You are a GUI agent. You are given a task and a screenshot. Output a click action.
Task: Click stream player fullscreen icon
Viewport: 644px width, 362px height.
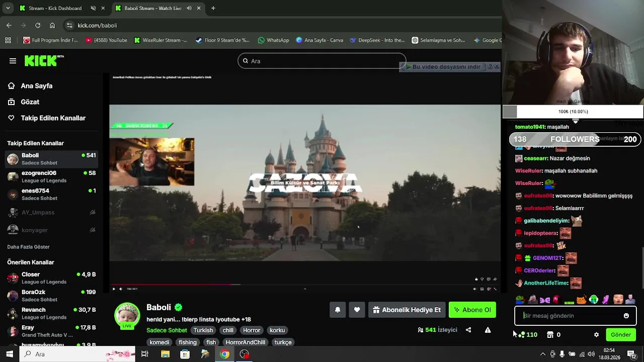495,289
